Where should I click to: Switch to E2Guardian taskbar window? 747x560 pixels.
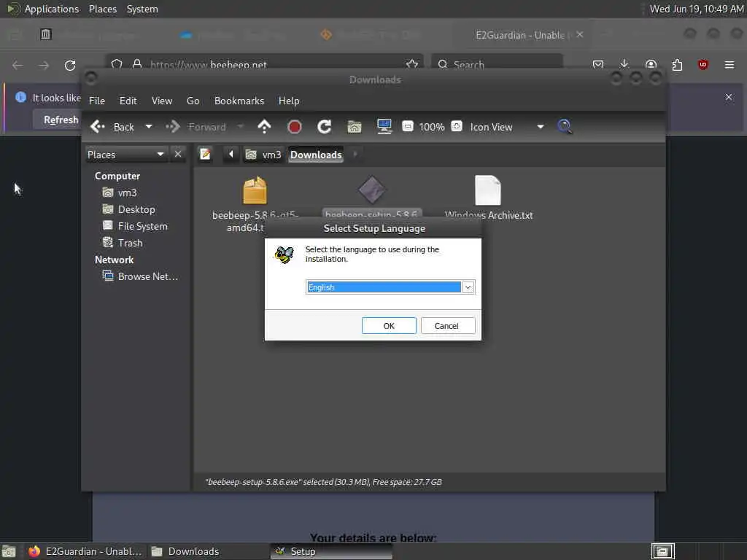point(85,551)
